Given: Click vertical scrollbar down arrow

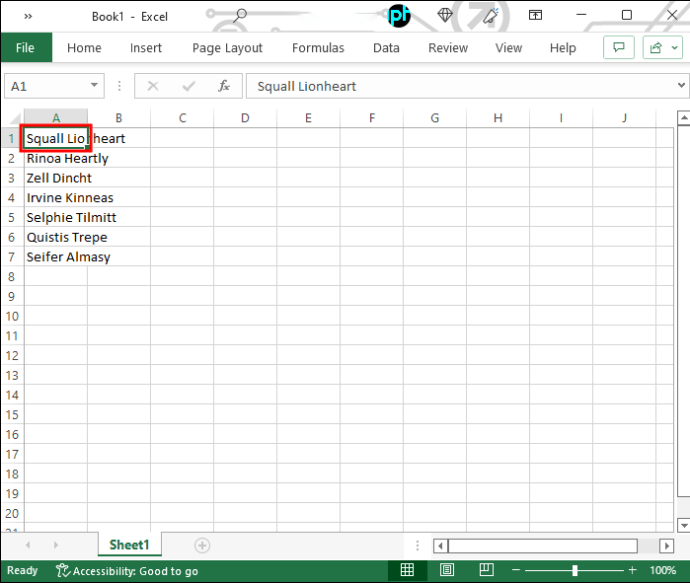Looking at the screenshot, I should click(x=683, y=525).
